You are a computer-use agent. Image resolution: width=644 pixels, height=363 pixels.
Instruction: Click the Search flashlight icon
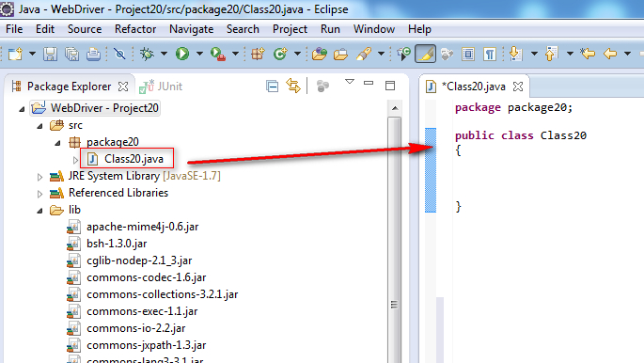pos(364,54)
